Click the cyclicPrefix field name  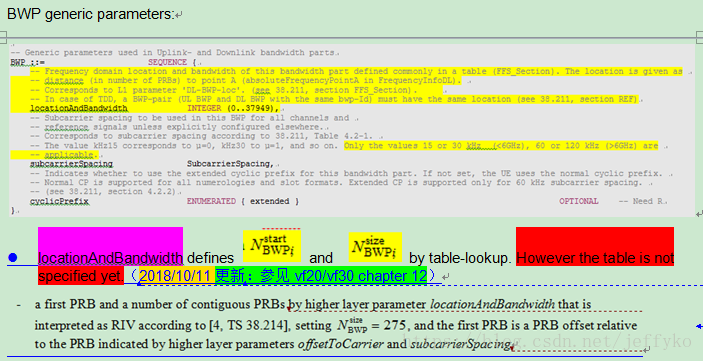click(x=59, y=201)
